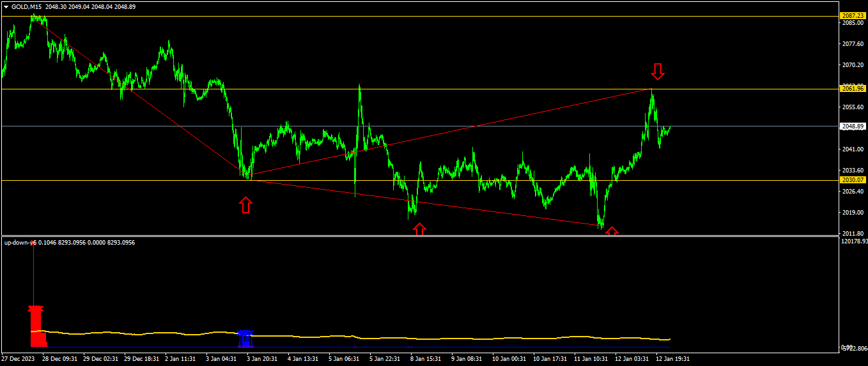Click the blue histogram cluster in the indicator window
The image size is (868, 366).
point(245,338)
